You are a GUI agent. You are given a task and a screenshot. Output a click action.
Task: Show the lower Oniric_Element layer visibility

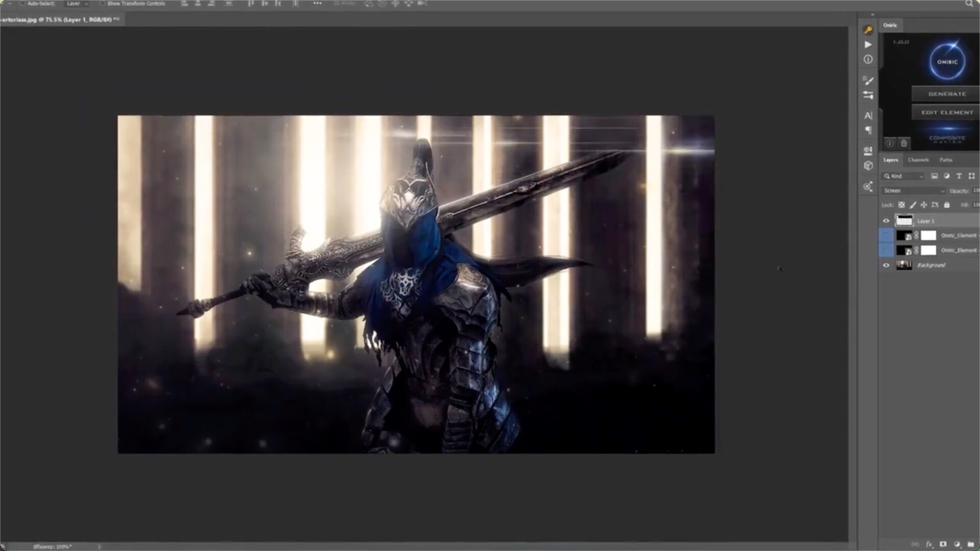coord(886,251)
